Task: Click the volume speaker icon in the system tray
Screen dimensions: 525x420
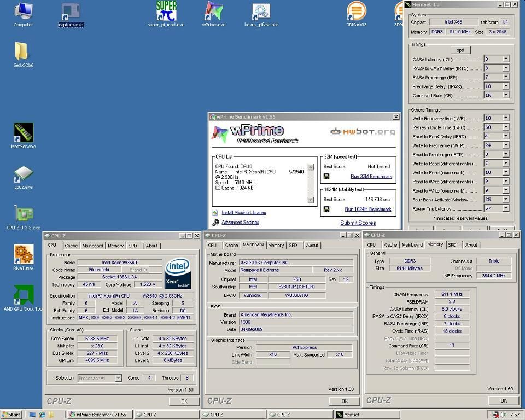Action: 503,415
